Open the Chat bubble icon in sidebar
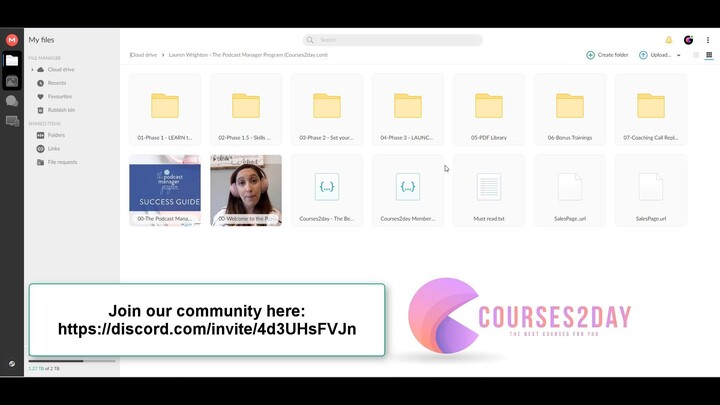The image size is (720, 405). 12,101
